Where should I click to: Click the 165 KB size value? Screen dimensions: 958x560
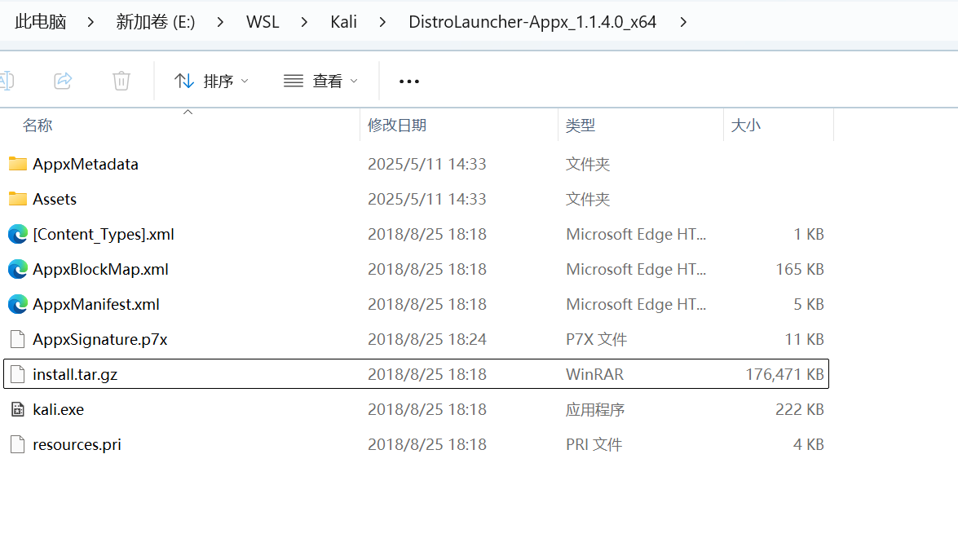[799, 269]
